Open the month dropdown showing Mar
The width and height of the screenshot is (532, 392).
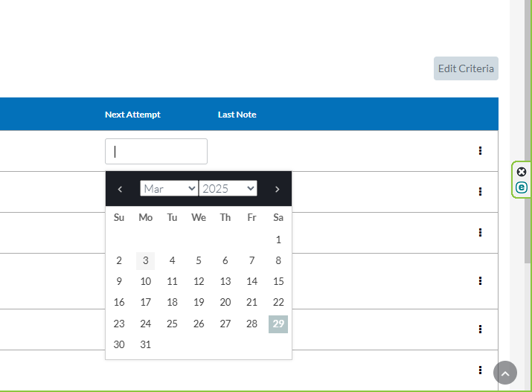pyautogui.click(x=168, y=189)
